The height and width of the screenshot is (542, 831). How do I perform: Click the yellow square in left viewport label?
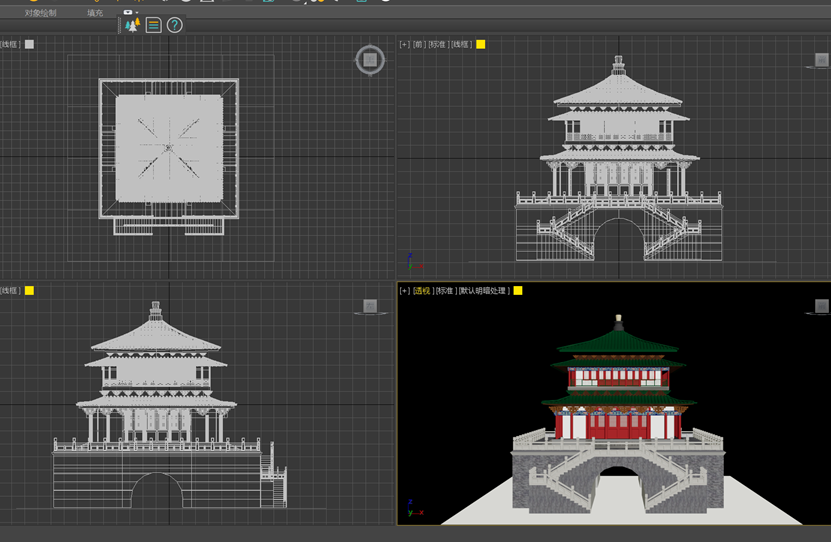tap(29, 290)
